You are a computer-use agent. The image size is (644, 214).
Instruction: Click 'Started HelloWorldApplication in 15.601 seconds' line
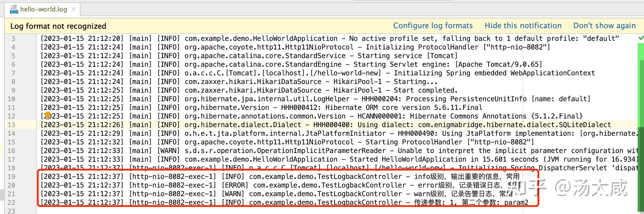(x=339, y=159)
